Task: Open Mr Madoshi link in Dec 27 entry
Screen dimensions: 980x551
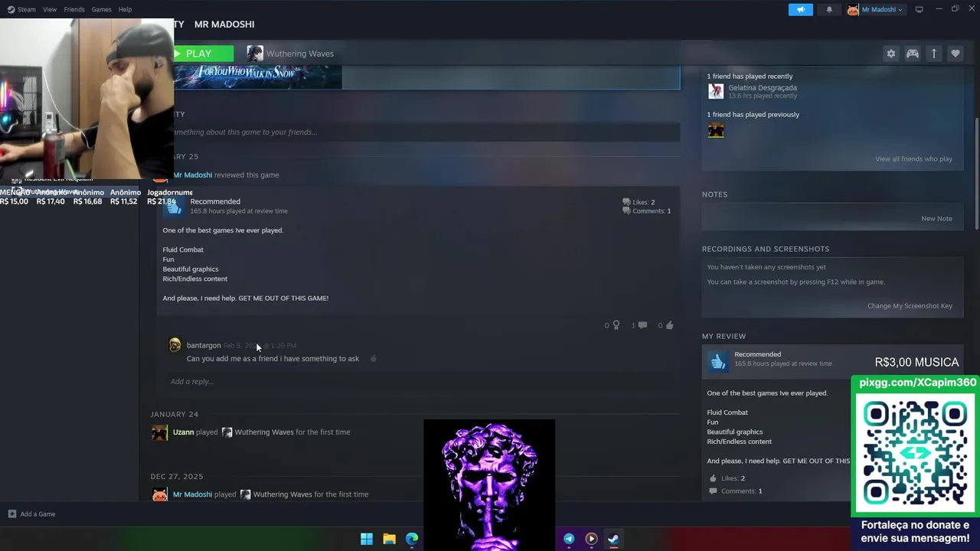Action: (x=192, y=494)
